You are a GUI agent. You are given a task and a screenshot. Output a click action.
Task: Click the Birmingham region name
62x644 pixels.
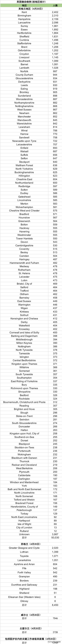(x=24, y=16)
